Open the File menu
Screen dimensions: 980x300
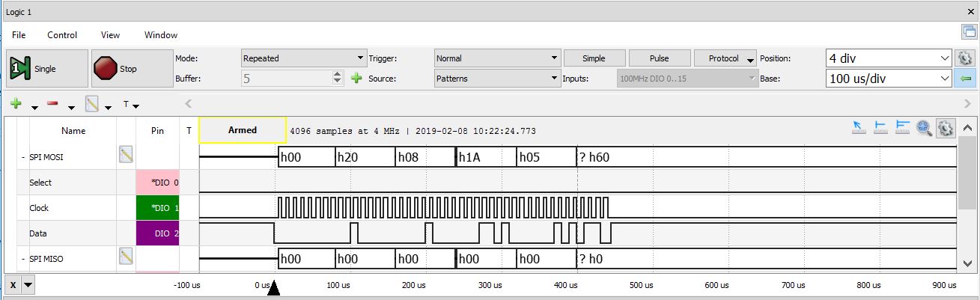(x=19, y=34)
